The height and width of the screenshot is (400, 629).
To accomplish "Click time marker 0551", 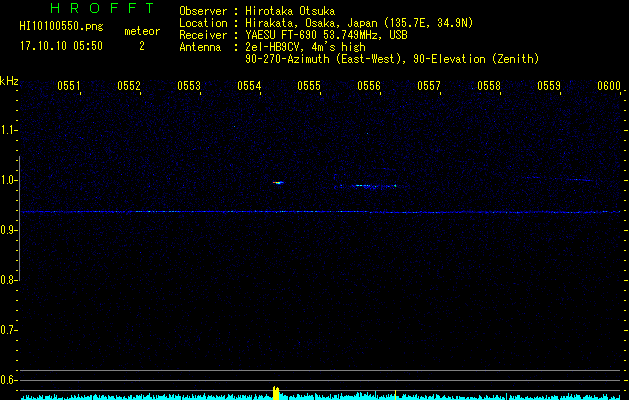I will 69,86.
